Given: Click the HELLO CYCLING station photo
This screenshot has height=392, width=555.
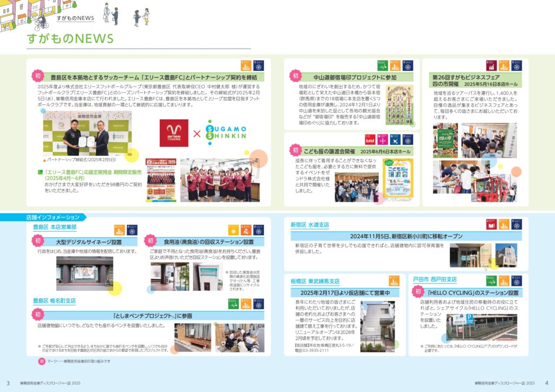Looking at the screenshot, I should 482,328.
